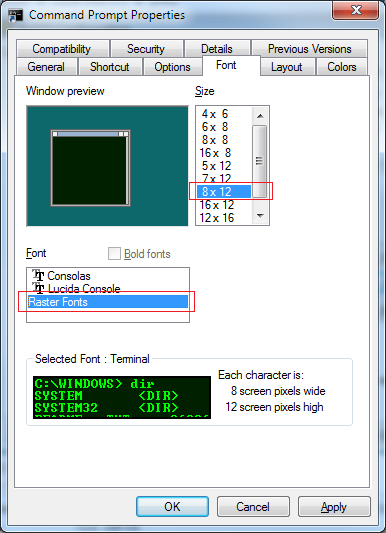Pick the 4 x 6 font size
The height and width of the screenshot is (533, 386).
[x=215, y=114]
